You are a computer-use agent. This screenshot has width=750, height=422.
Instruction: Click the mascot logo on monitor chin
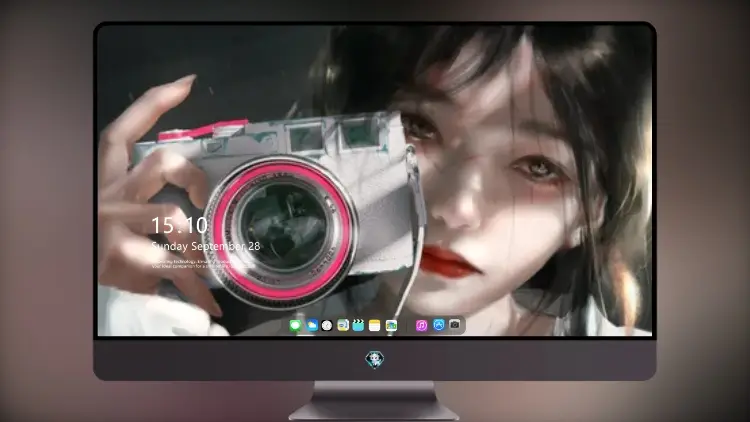coord(375,359)
